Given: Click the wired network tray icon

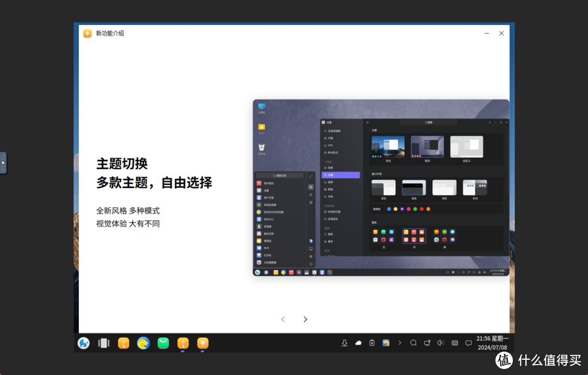Looking at the screenshot, I should (427, 343).
